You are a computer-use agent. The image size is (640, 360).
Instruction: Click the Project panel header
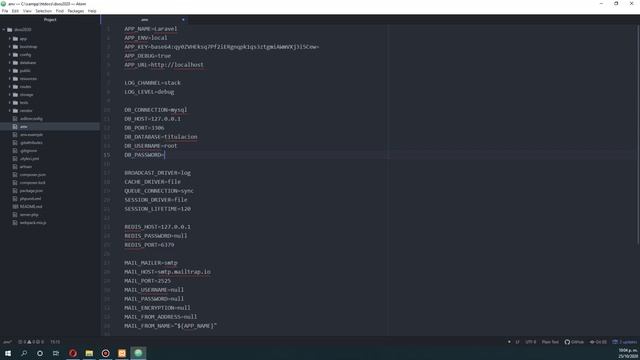point(50,20)
